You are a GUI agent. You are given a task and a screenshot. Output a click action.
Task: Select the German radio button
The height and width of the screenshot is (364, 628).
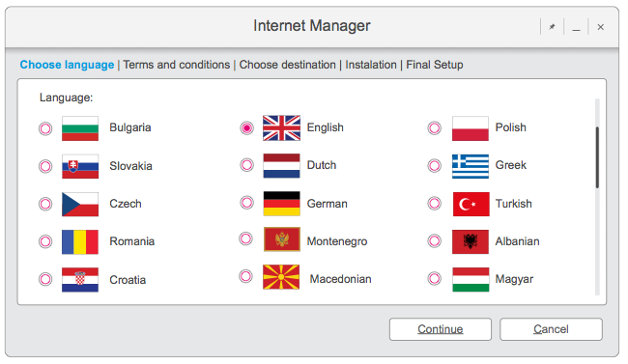click(x=246, y=203)
